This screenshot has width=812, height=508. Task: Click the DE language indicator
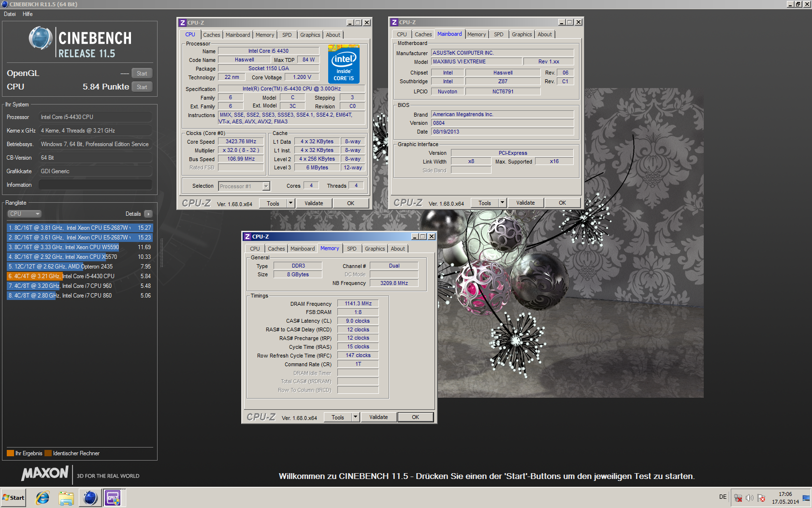[723, 497]
